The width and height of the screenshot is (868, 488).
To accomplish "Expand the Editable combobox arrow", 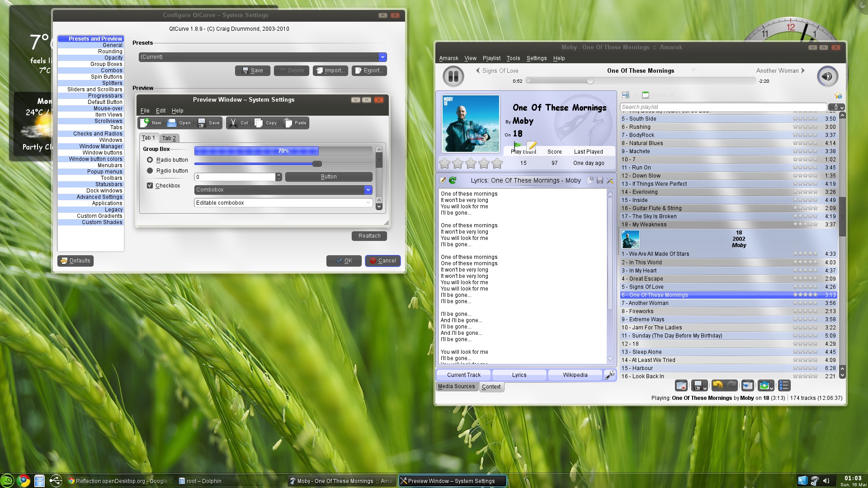I will pyautogui.click(x=368, y=203).
